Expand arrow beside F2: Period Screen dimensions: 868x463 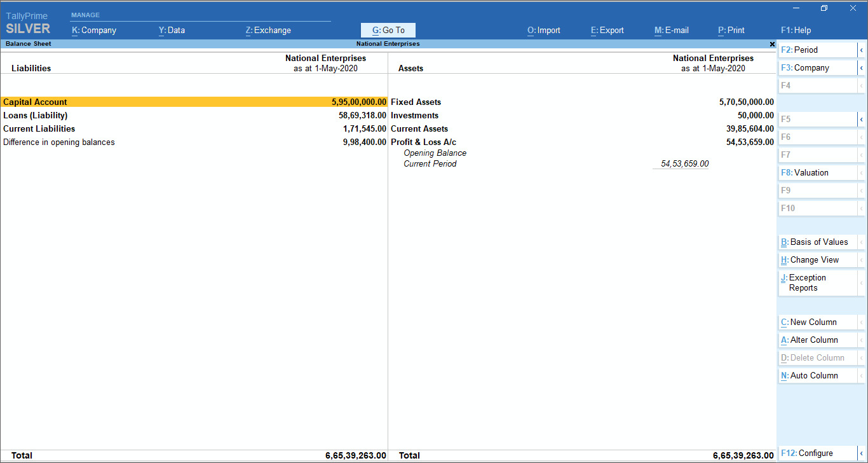(x=862, y=50)
